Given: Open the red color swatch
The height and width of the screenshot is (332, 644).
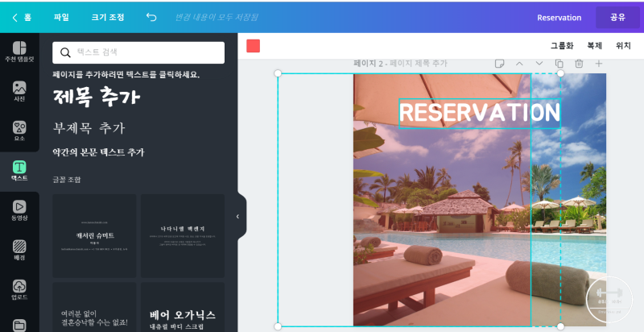Looking at the screenshot, I should click(x=253, y=46).
